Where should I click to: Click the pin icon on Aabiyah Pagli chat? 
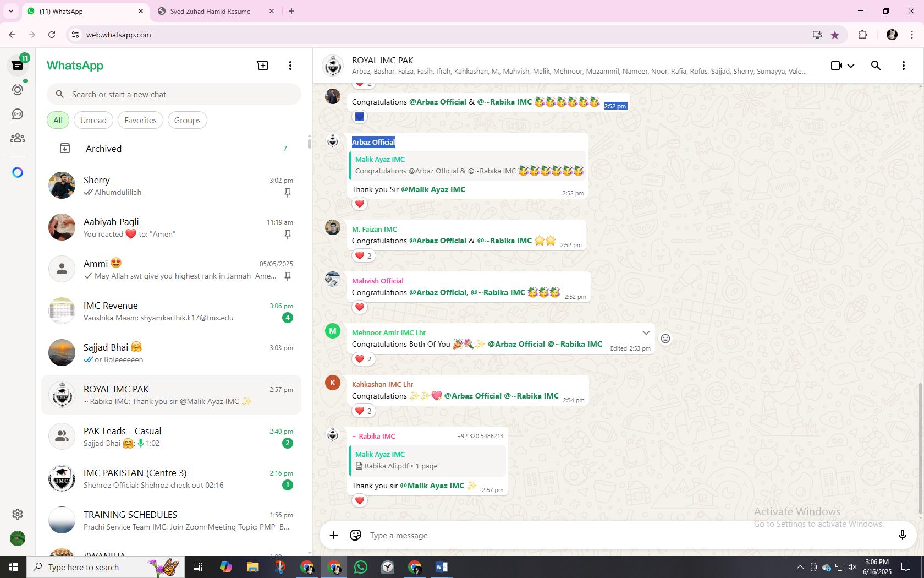pyautogui.click(x=287, y=235)
